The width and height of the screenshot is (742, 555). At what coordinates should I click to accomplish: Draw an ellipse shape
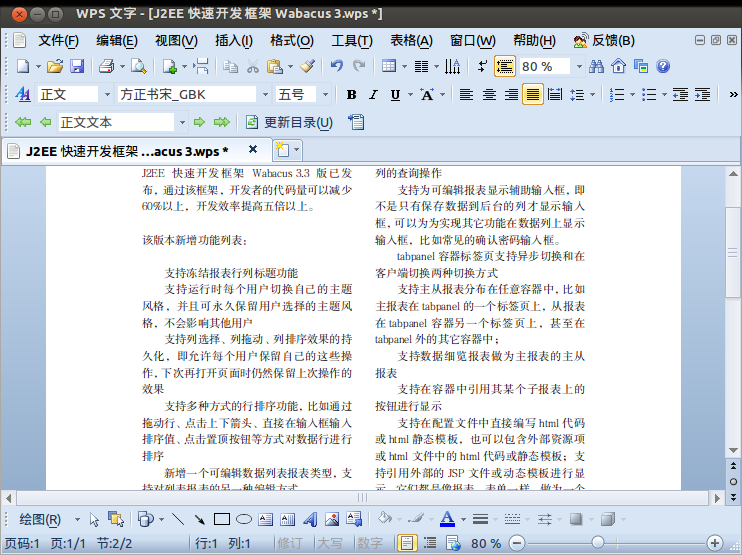[x=244, y=520]
